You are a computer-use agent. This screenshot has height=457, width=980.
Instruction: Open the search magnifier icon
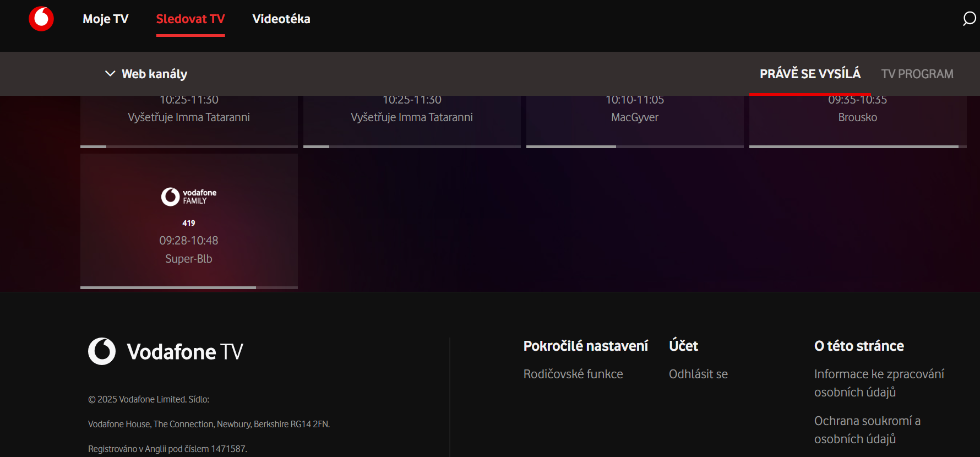click(x=968, y=19)
